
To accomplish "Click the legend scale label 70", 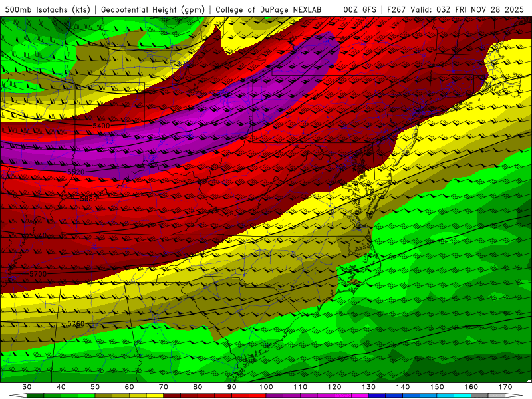I will point(164,387).
